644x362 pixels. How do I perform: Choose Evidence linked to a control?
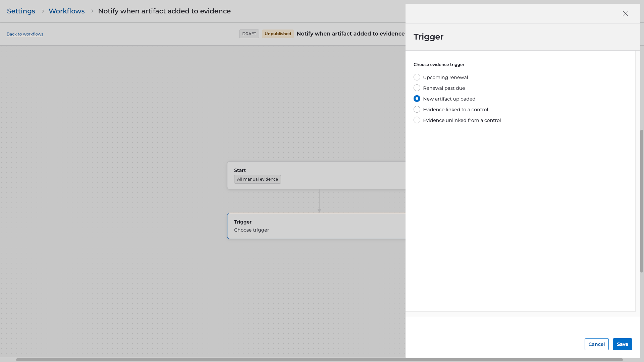tap(417, 110)
